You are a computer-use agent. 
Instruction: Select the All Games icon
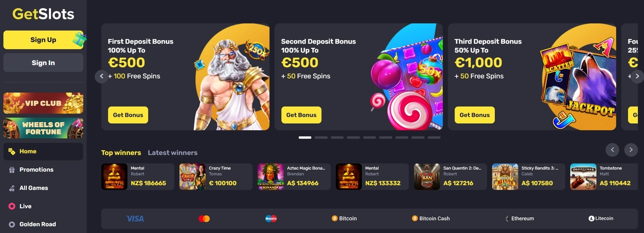click(x=12, y=188)
